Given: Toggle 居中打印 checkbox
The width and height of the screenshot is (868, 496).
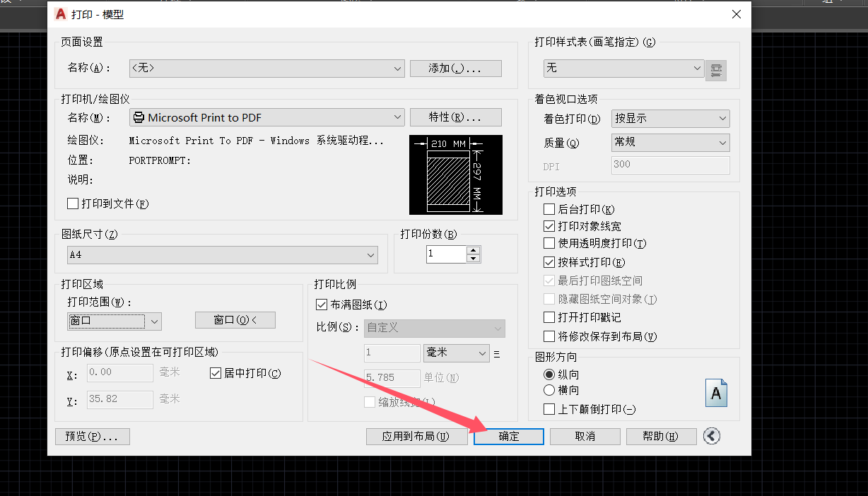Looking at the screenshot, I should pos(216,373).
